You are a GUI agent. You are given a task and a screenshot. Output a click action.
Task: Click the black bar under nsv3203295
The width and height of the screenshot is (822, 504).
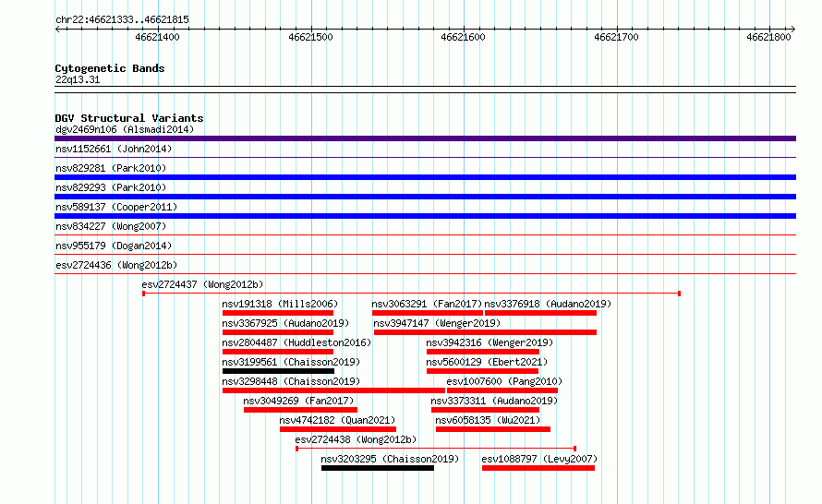378,468
